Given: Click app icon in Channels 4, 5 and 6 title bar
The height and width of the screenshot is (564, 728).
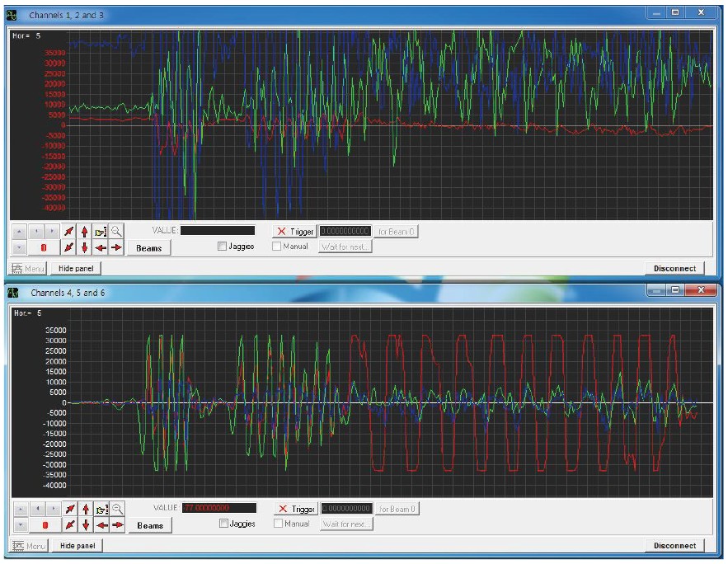Looking at the screenshot, I should point(13,293).
